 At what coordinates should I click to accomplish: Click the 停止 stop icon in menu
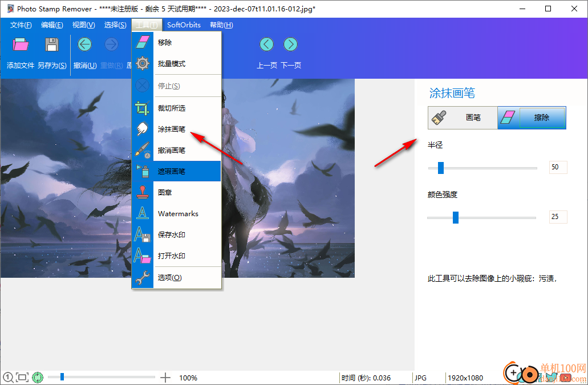click(143, 86)
